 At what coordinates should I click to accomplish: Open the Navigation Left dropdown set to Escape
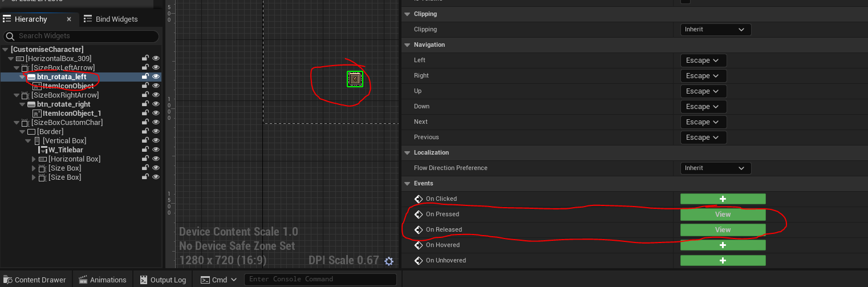pos(703,60)
